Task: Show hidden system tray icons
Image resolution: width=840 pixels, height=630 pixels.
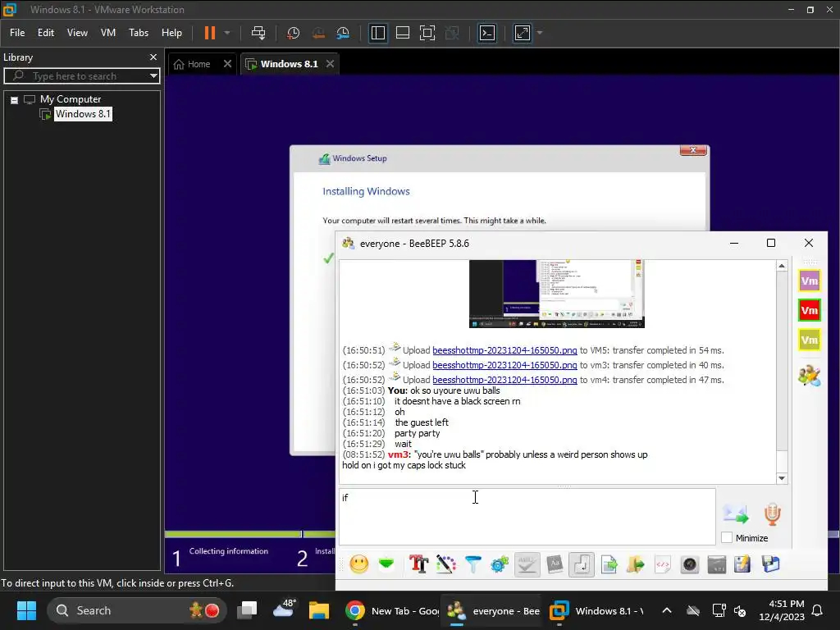Action: (666, 610)
